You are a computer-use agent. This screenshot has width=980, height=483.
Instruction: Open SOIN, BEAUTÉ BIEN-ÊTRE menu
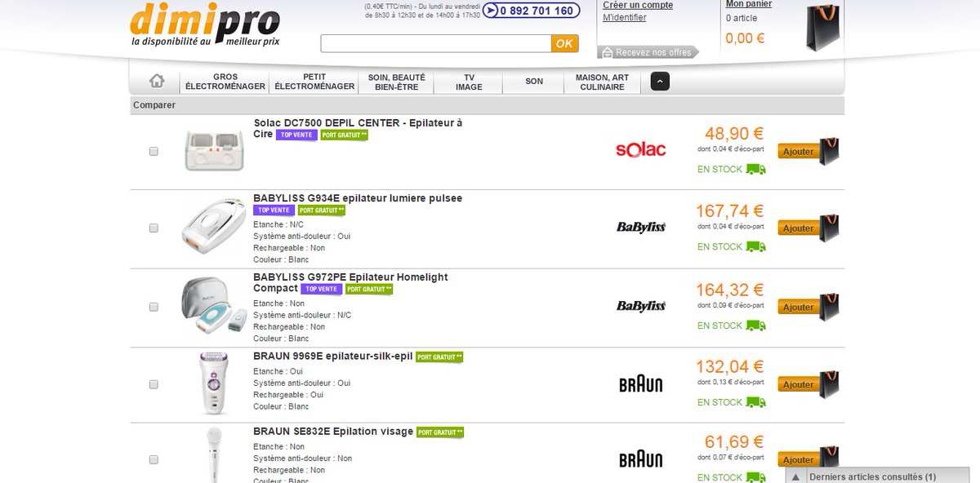pyautogui.click(x=396, y=82)
